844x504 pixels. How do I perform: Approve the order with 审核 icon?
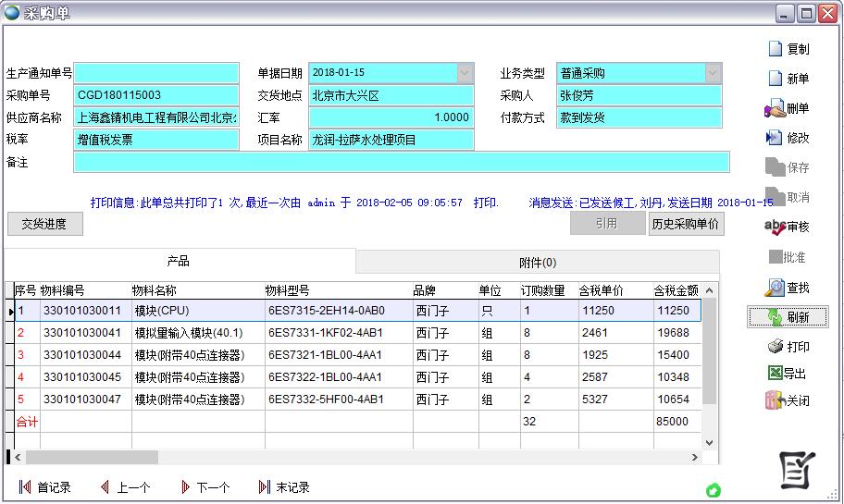click(x=788, y=227)
